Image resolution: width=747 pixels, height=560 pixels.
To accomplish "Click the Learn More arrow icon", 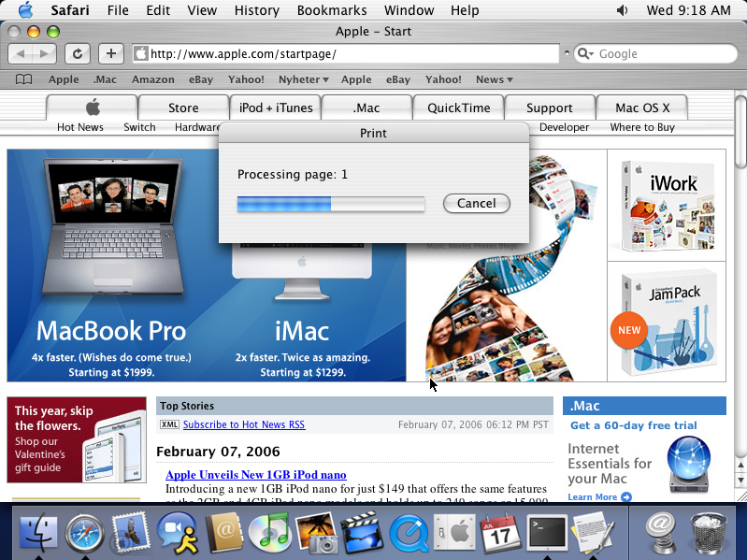I will pyautogui.click(x=626, y=497).
